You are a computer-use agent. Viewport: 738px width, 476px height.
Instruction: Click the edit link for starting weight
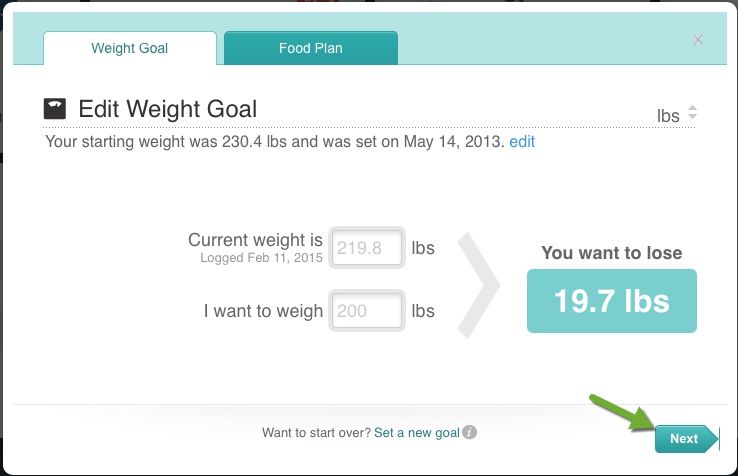click(522, 141)
